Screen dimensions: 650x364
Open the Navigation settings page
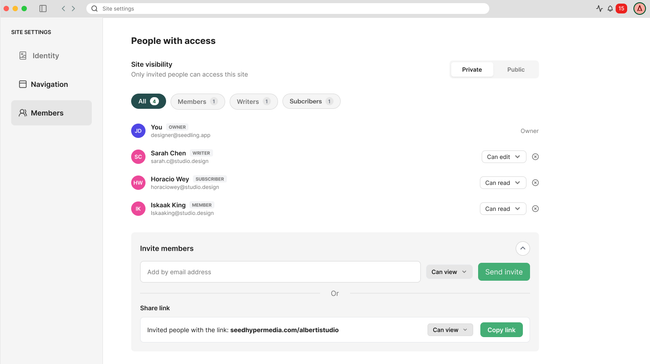tap(51, 84)
